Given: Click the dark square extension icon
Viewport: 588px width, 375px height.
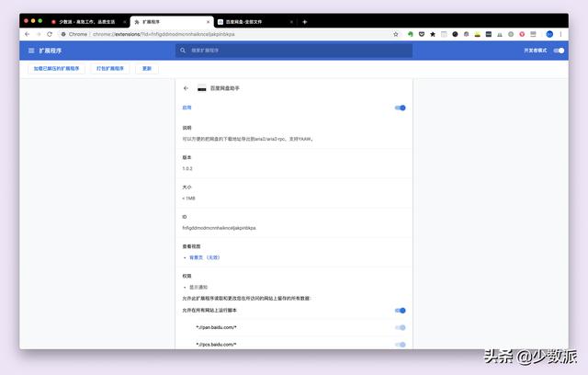Looking at the screenshot, I should 489,34.
